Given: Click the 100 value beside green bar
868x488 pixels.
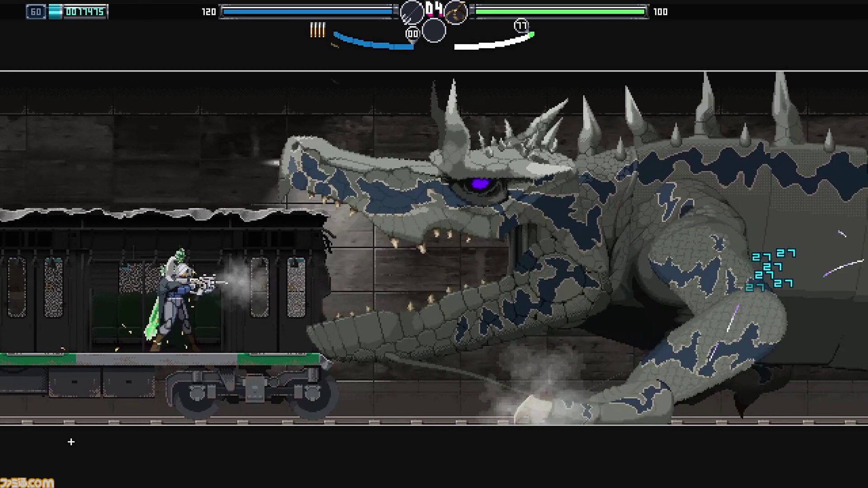Looking at the screenshot, I should pyautogui.click(x=660, y=12).
